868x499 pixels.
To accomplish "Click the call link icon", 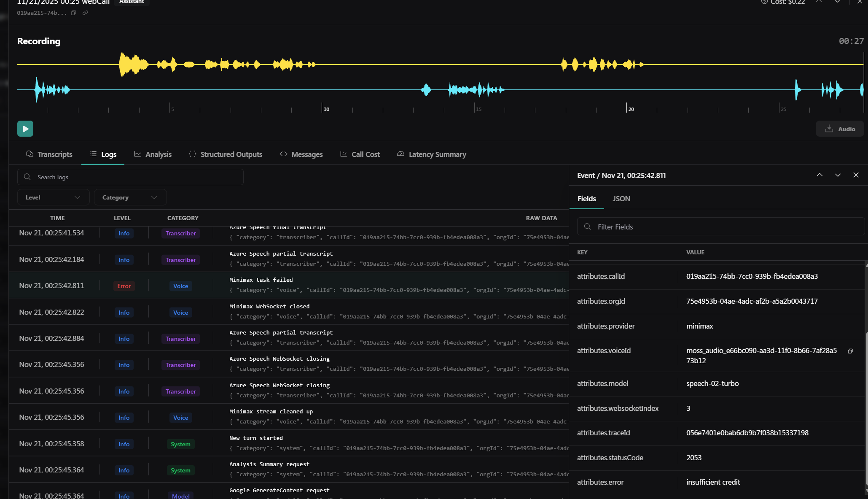I will click(85, 13).
